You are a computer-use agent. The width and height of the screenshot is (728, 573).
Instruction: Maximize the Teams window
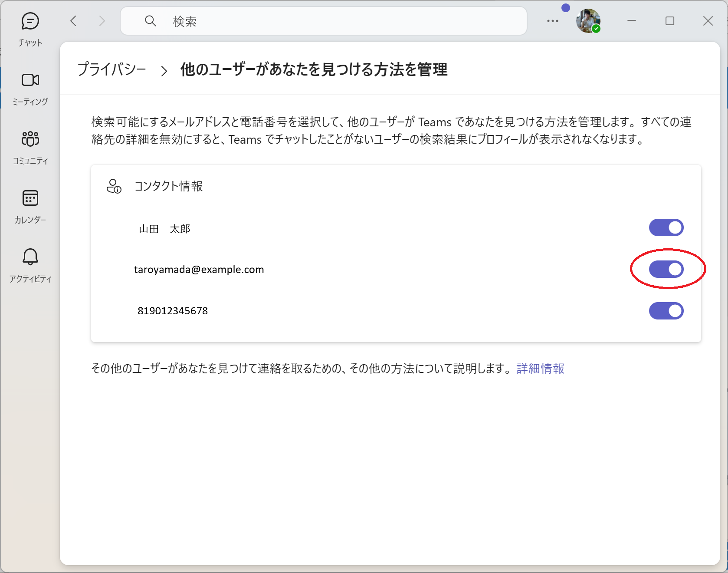669,21
